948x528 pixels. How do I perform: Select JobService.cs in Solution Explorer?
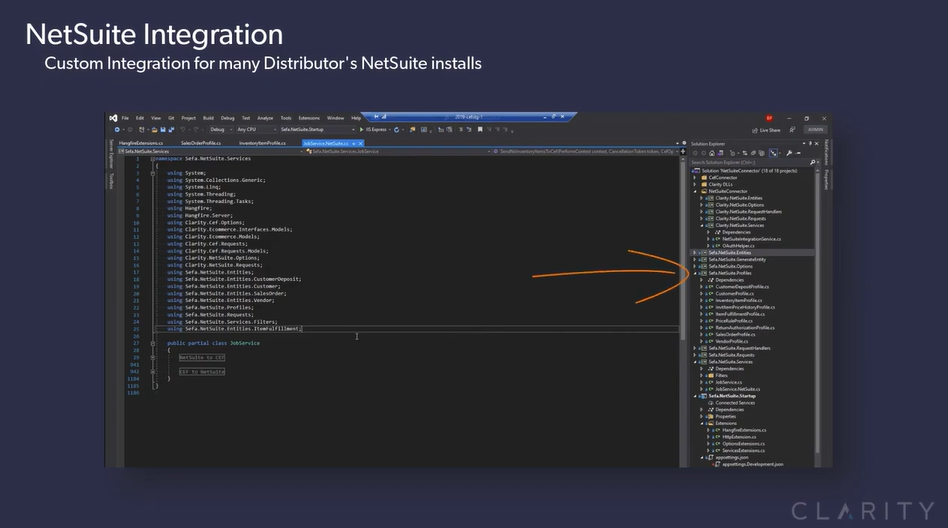coord(729,382)
